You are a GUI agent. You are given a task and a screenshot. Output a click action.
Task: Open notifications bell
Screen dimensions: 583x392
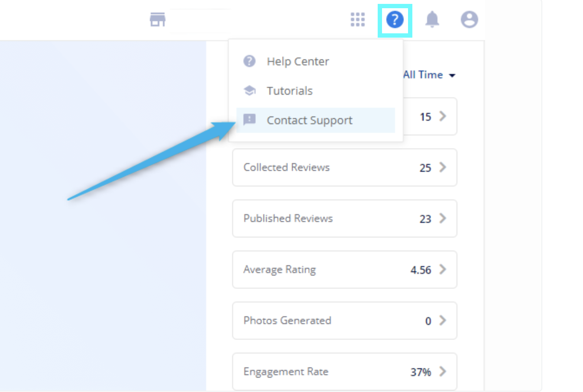click(x=432, y=19)
